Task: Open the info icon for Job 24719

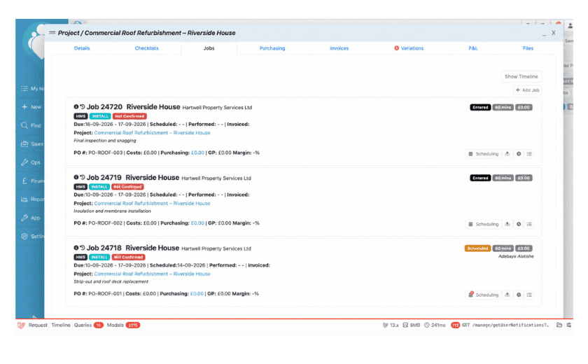Action: (x=76, y=177)
